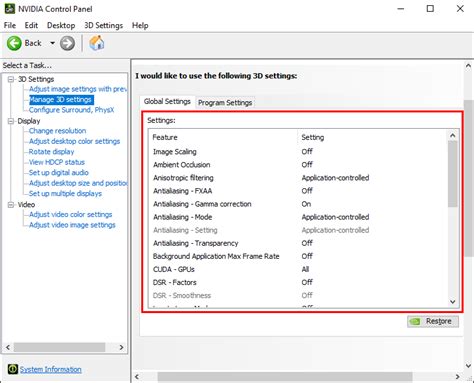Click the Off value for Image Scaling
Screen dimensions: 474x383
click(x=307, y=152)
